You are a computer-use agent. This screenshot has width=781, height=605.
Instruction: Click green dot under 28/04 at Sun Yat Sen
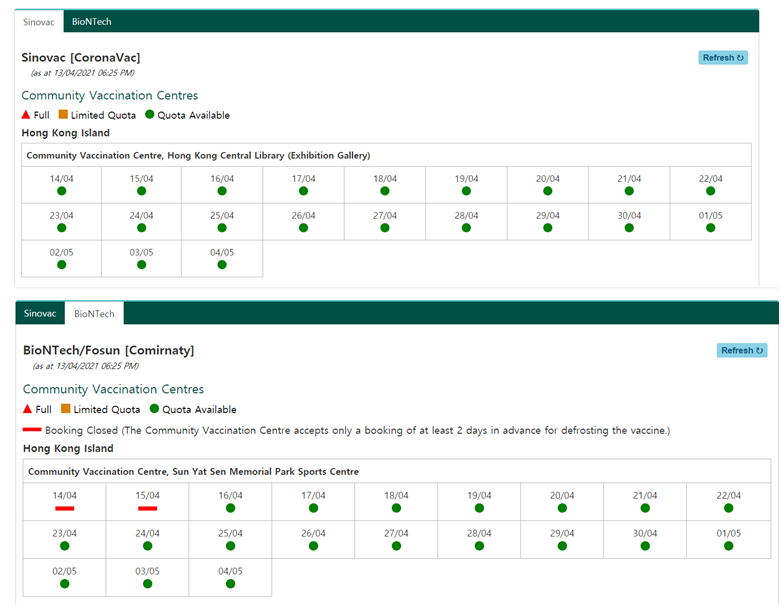pos(479,546)
